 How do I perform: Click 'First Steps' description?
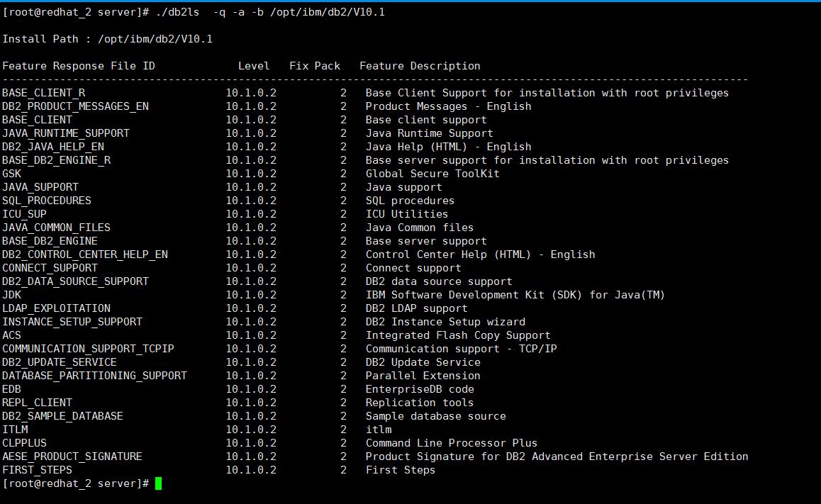click(x=401, y=470)
